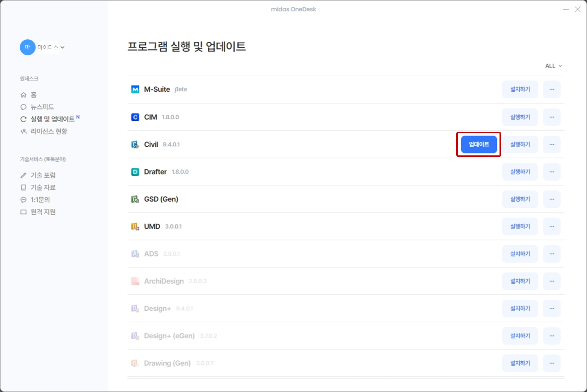This screenshot has height=392, width=587.
Task: Open more options for Civil
Action: pos(552,144)
